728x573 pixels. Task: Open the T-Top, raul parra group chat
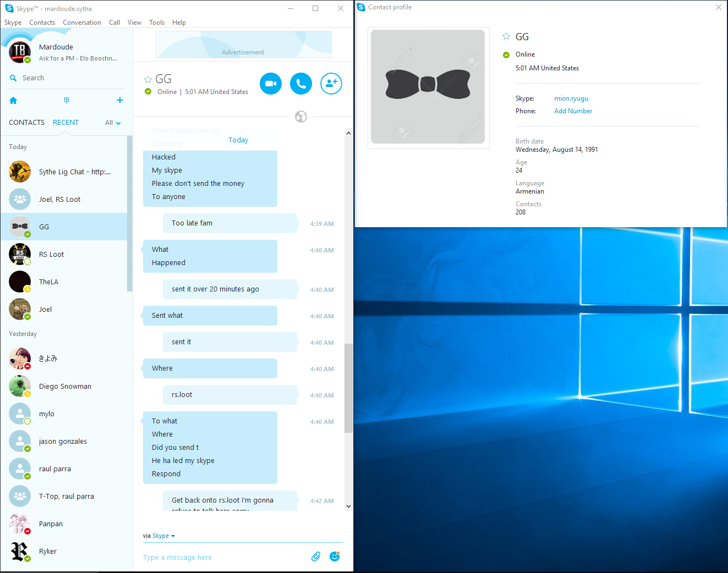click(64, 496)
